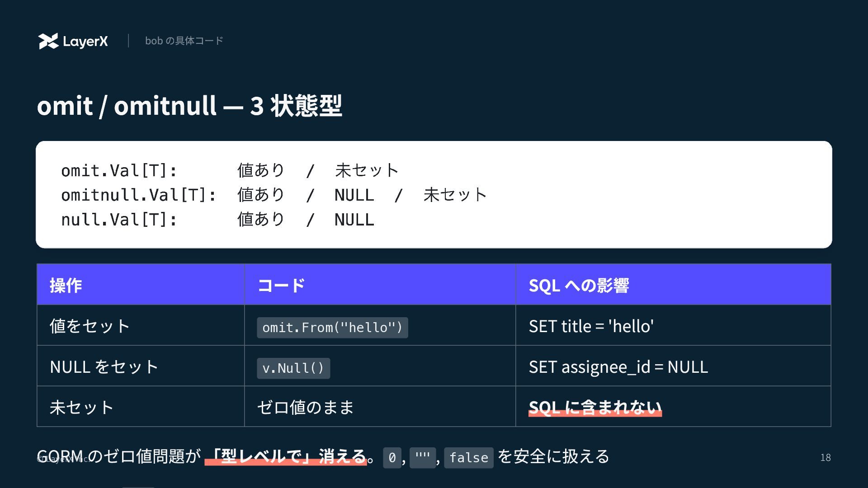Click the 'SQL への影響' table header
Image resolution: width=868 pixels, height=488 pixels.
pyautogui.click(x=579, y=285)
